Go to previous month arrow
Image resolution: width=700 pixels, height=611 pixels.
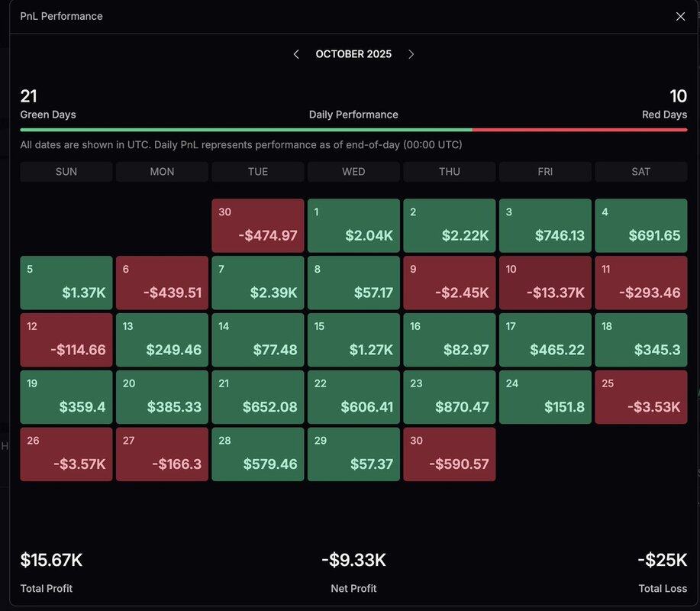296,54
